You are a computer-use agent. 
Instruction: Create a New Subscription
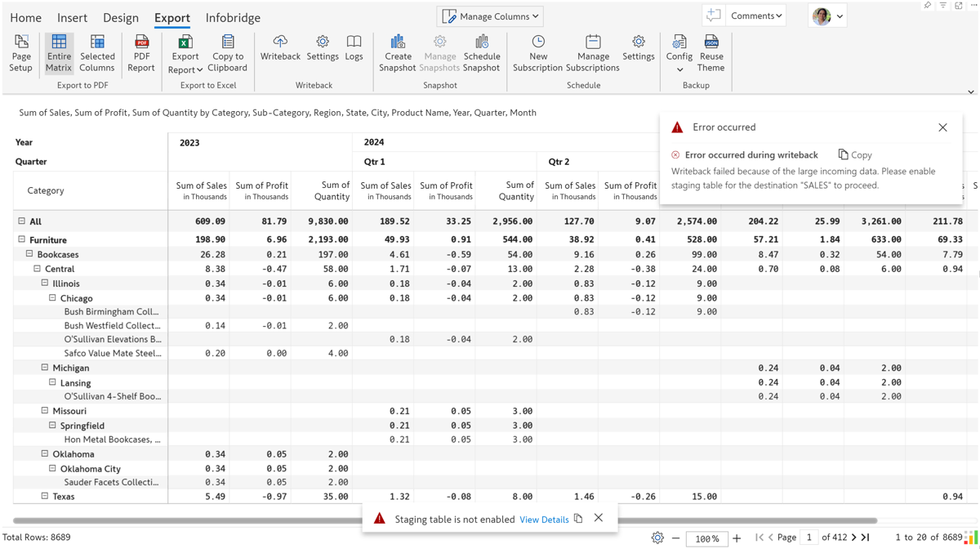(x=538, y=54)
